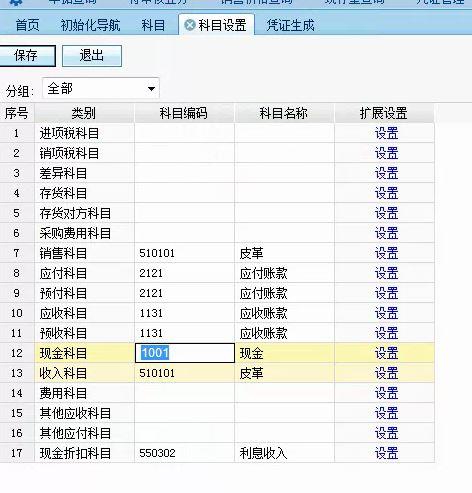This screenshot has height=493, width=472.
Task: Switch to the 首页 tab
Action: coord(27,25)
